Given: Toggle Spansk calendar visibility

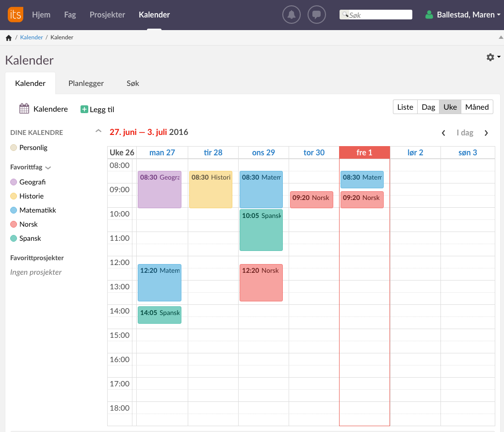Looking at the screenshot, I should [14, 238].
